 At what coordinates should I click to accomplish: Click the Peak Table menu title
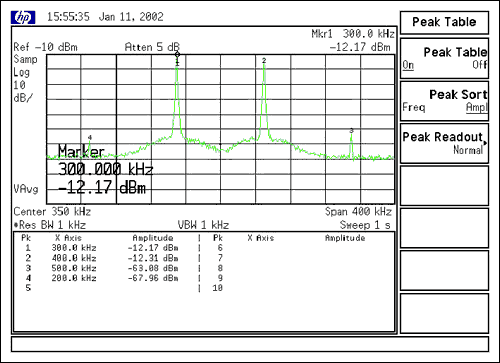point(444,22)
